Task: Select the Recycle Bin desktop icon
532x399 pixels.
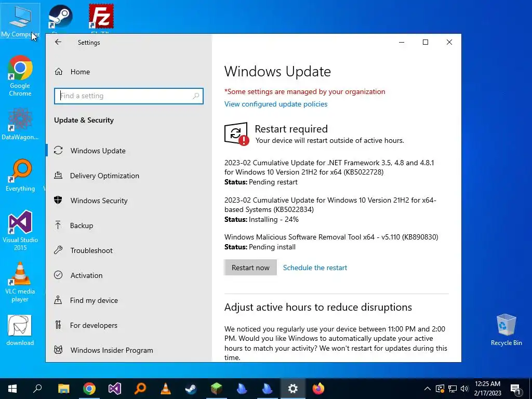Action: [x=506, y=330]
